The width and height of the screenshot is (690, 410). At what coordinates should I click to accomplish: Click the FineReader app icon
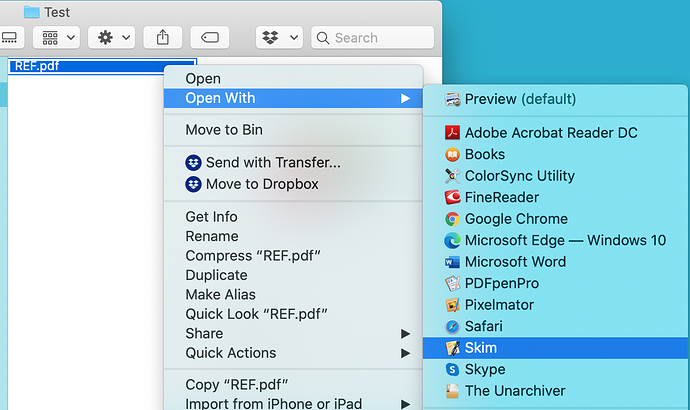(x=452, y=198)
